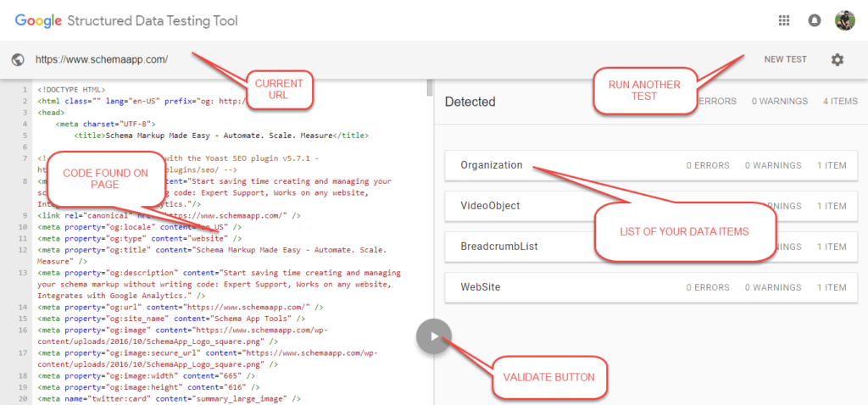Click '0 WARNINGS' in the Detected header

780,102
